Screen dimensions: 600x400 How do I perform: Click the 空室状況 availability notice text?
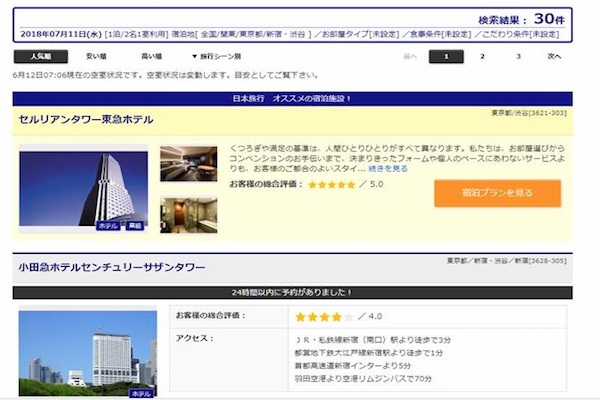[x=166, y=75]
